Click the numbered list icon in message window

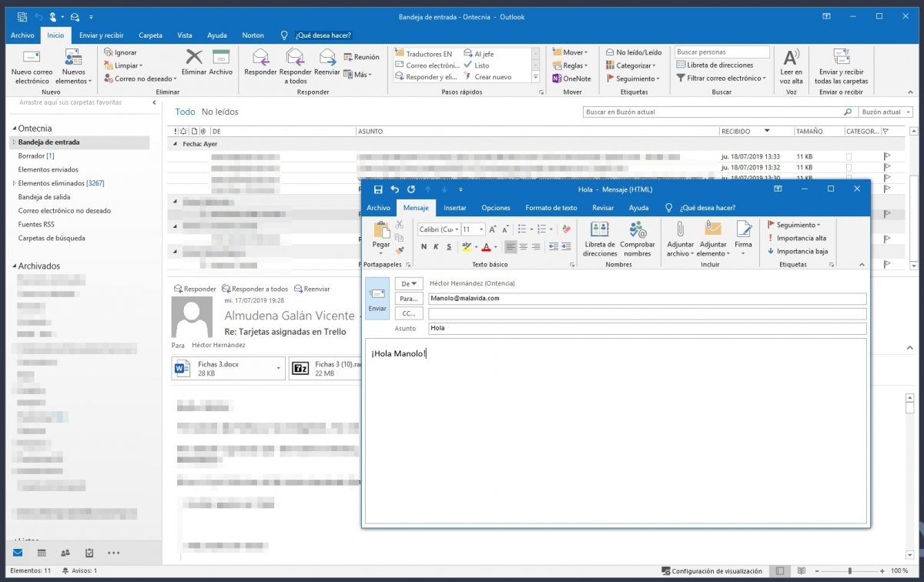[x=542, y=229]
